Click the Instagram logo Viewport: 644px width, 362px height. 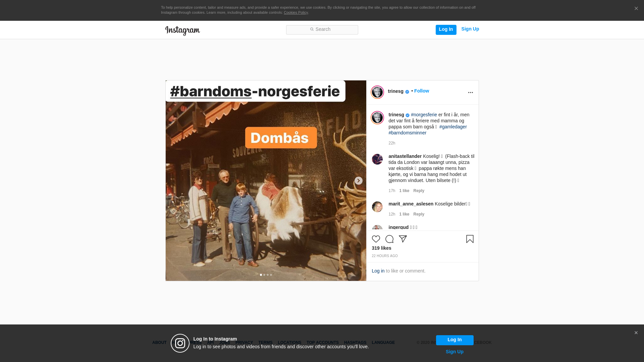coord(182,31)
